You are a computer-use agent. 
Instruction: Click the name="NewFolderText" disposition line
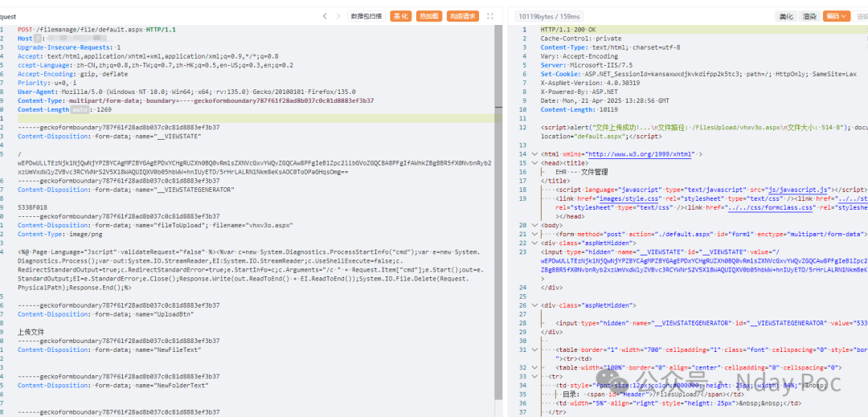[113, 385]
